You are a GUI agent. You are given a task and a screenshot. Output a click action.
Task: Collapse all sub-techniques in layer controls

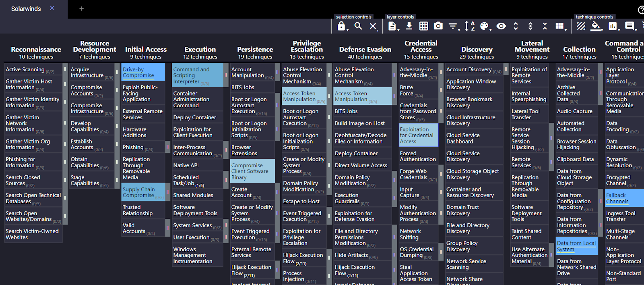(545, 26)
